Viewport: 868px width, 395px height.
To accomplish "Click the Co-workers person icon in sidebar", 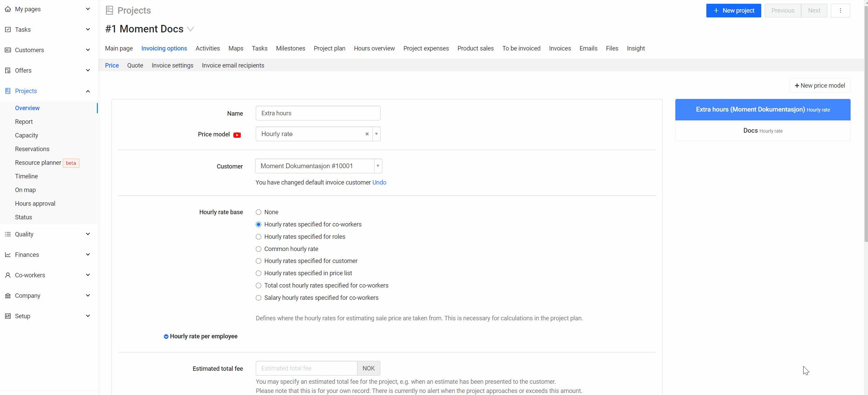I will click(8, 275).
